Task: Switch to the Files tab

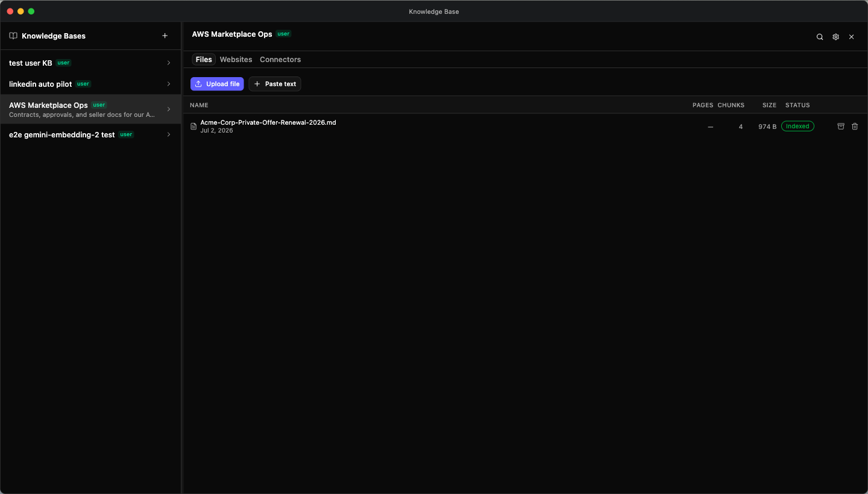Action: click(204, 60)
